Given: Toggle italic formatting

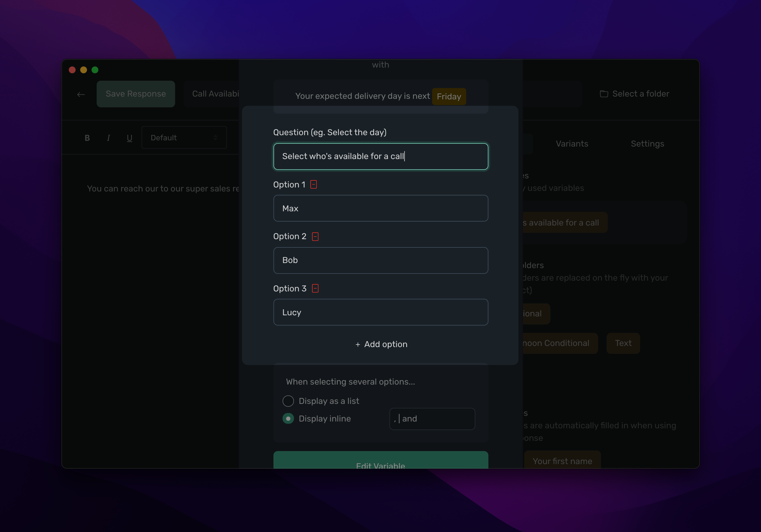Looking at the screenshot, I should (x=108, y=138).
